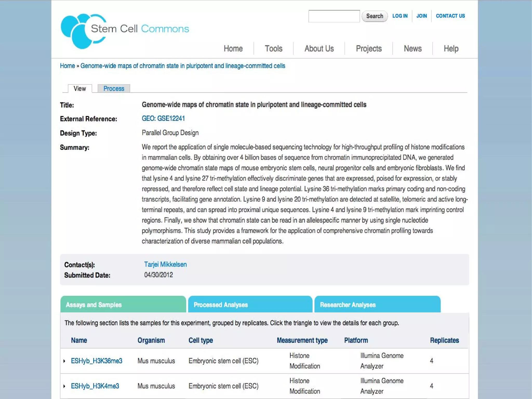Select the View tab
532x399 pixels.
tap(80, 89)
